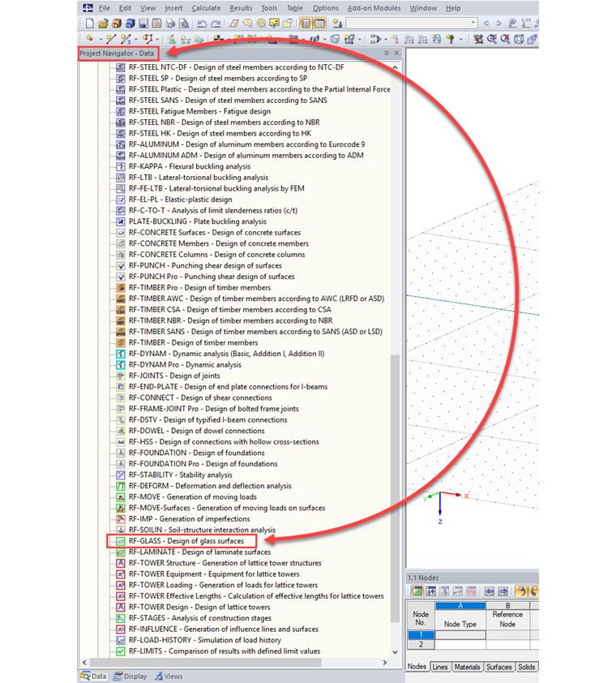Switch to the Solids table tab
Viewport: 616px width, 683px height.
tap(526, 667)
